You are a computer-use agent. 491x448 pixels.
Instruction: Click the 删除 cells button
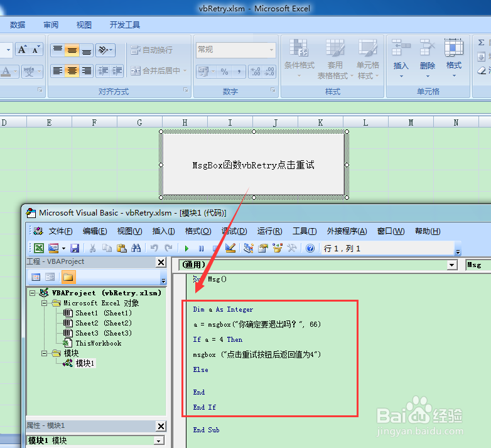point(428,59)
